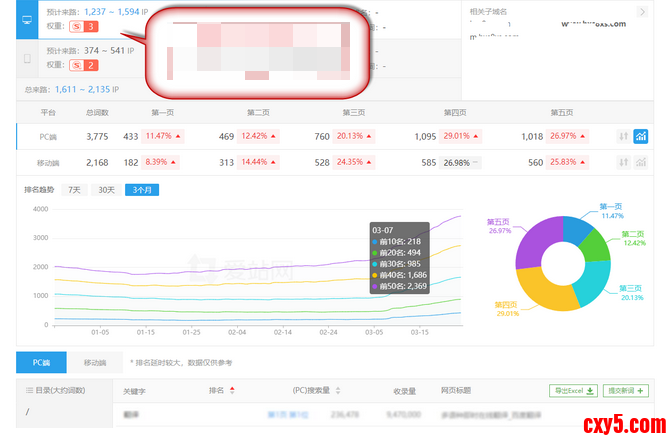This screenshot has width=671, height=440.
Task: Click the grey chart icon in 移动端 row
Action: pyautogui.click(x=641, y=162)
